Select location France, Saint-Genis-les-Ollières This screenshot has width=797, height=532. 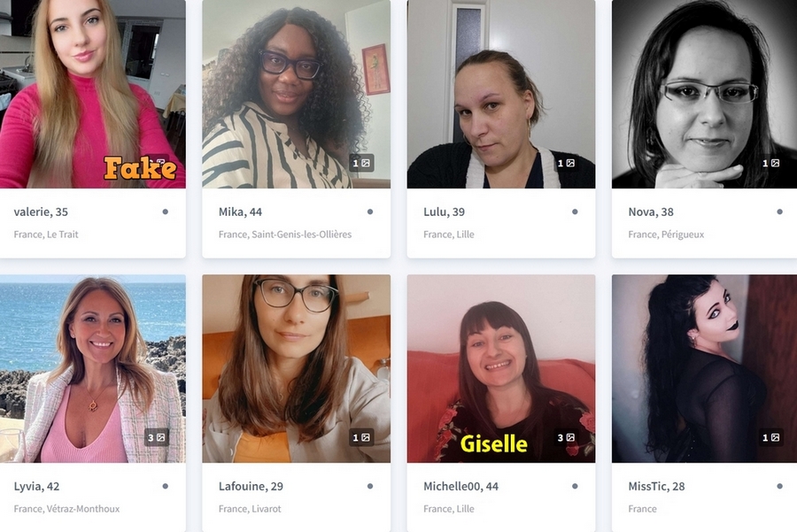click(x=285, y=235)
